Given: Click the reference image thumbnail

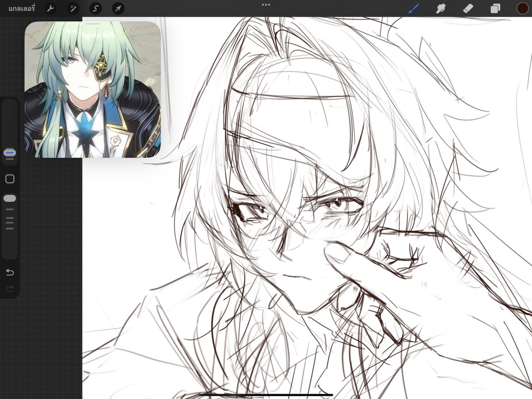Looking at the screenshot, I should pos(93,90).
